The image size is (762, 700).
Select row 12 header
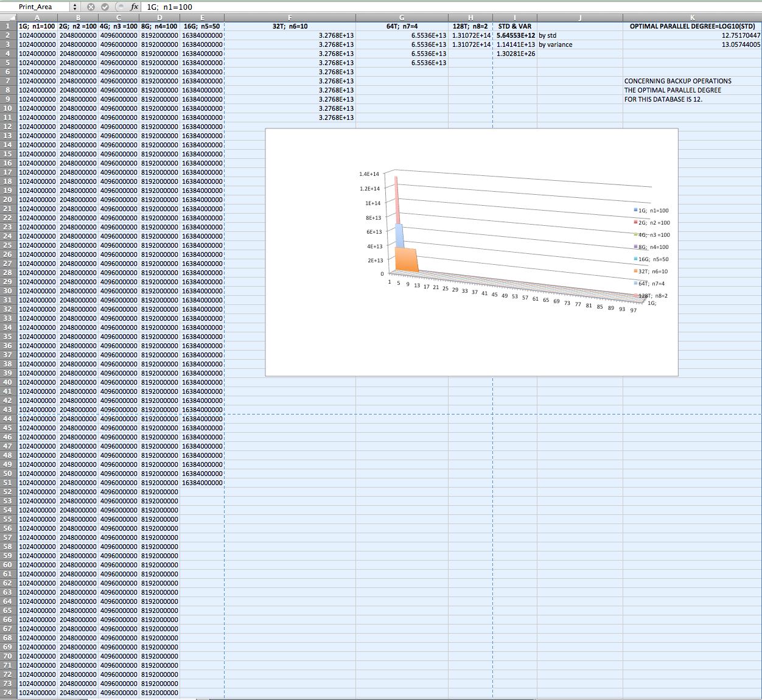point(8,127)
